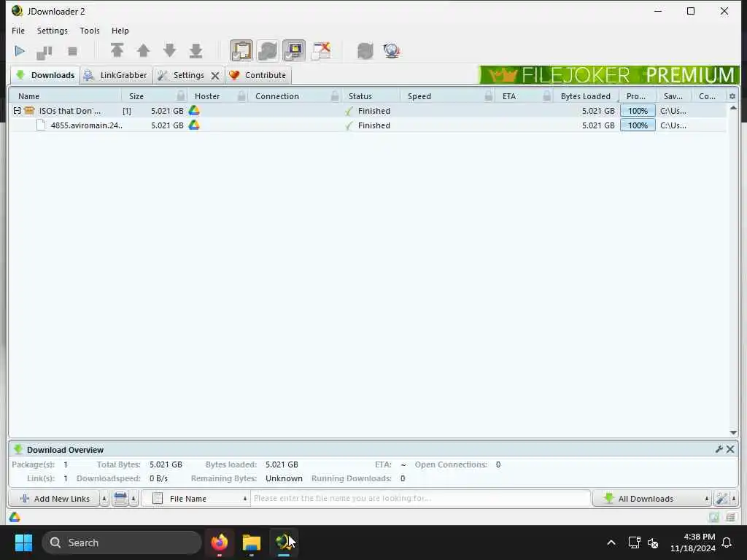Pause downloads with the toolbar pause icon
Viewport: 747px width, 560px height.
(44, 52)
